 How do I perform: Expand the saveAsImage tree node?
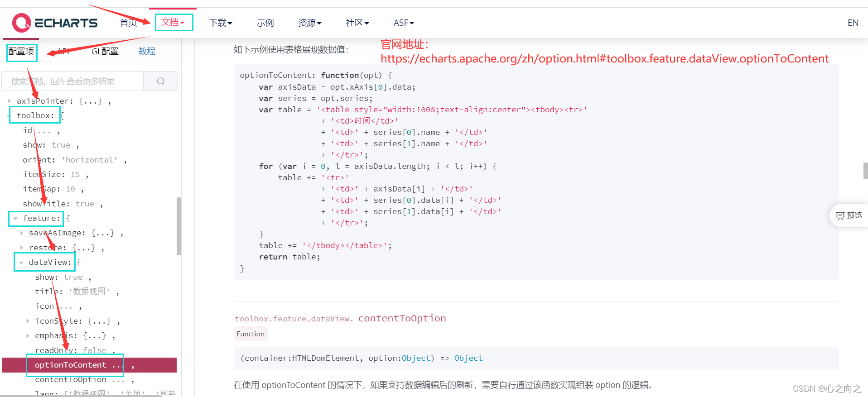point(22,233)
